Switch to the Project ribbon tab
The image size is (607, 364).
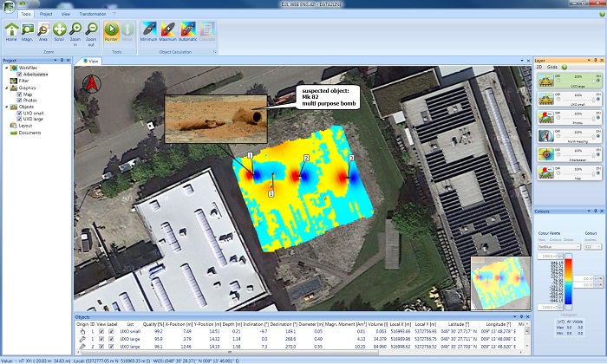tap(46, 15)
